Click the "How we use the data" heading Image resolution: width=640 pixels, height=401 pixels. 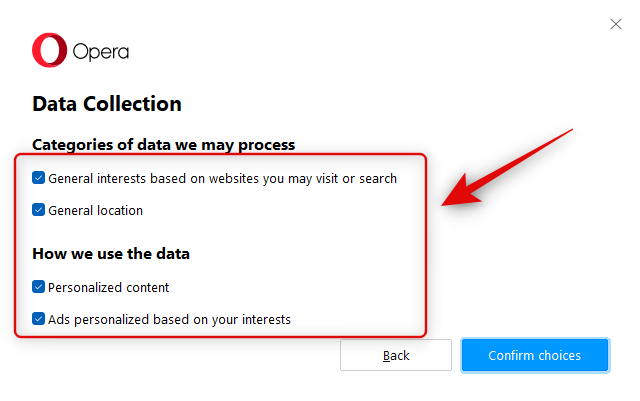111,253
